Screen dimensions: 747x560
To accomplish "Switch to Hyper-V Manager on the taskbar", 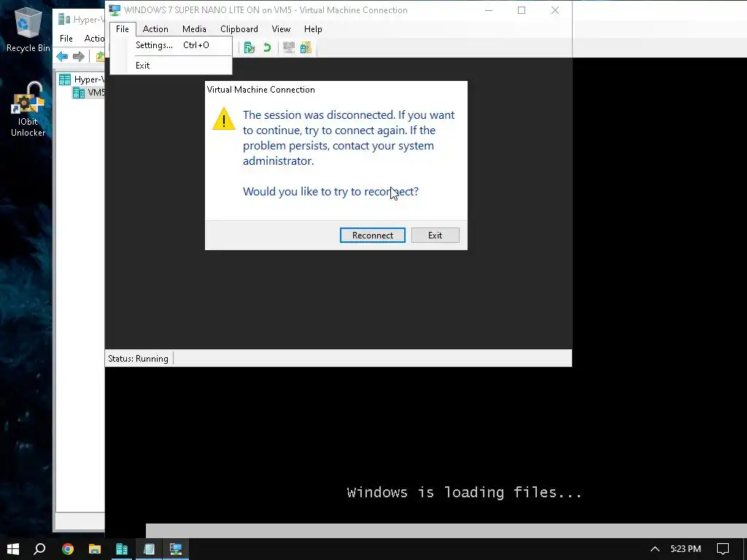I will pyautogui.click(x=122, y=549).
